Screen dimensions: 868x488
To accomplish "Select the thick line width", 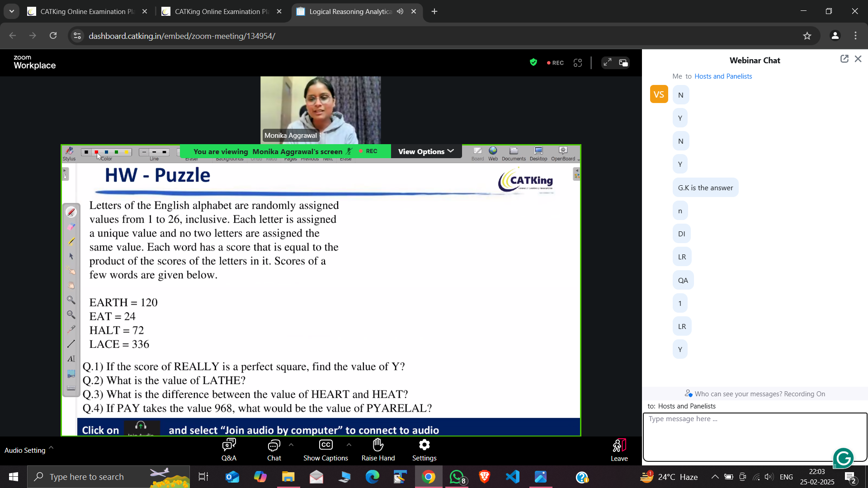I will (165, 152).
